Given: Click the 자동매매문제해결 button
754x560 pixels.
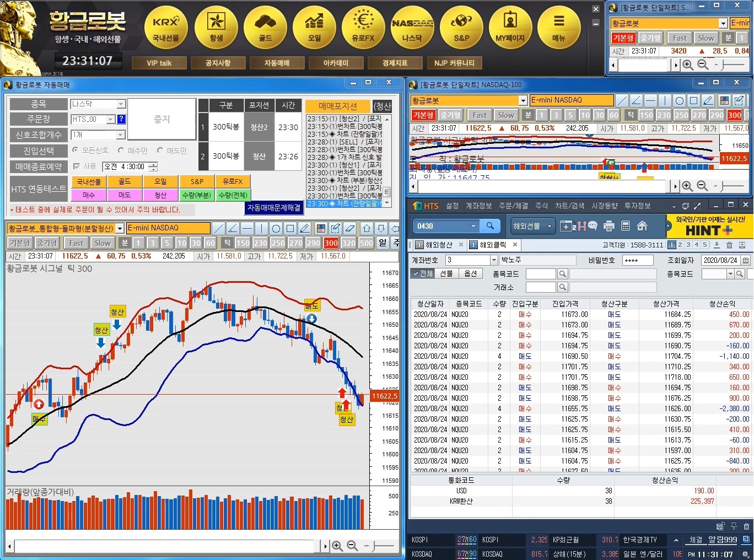Looking at the screenshot, I should click(x=274, y=208).
